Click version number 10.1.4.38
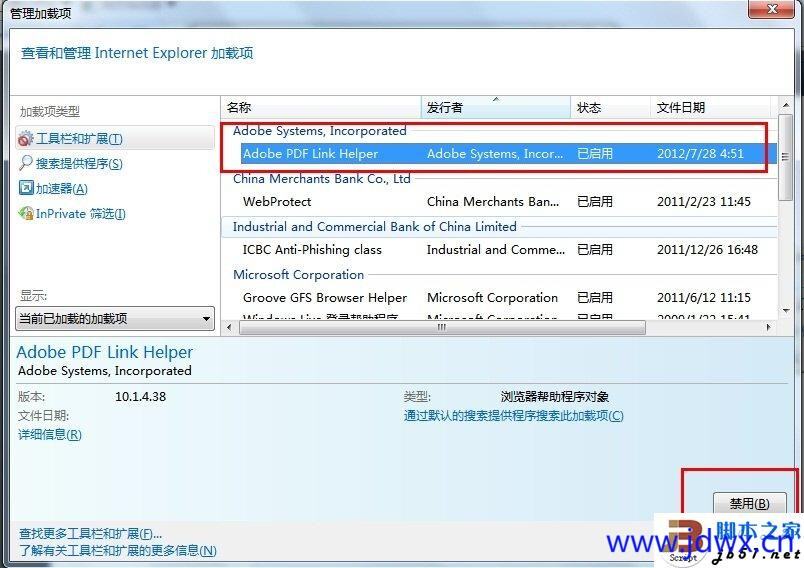This screenshot has width=804, height=568. pyautogui.click(x=140, y=396)
